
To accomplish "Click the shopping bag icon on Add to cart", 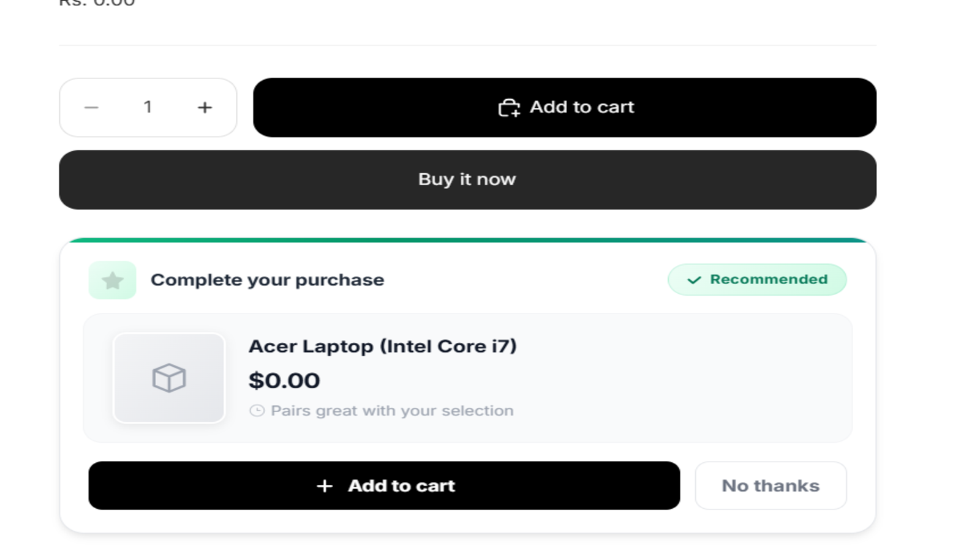I will tap(508, 107).
